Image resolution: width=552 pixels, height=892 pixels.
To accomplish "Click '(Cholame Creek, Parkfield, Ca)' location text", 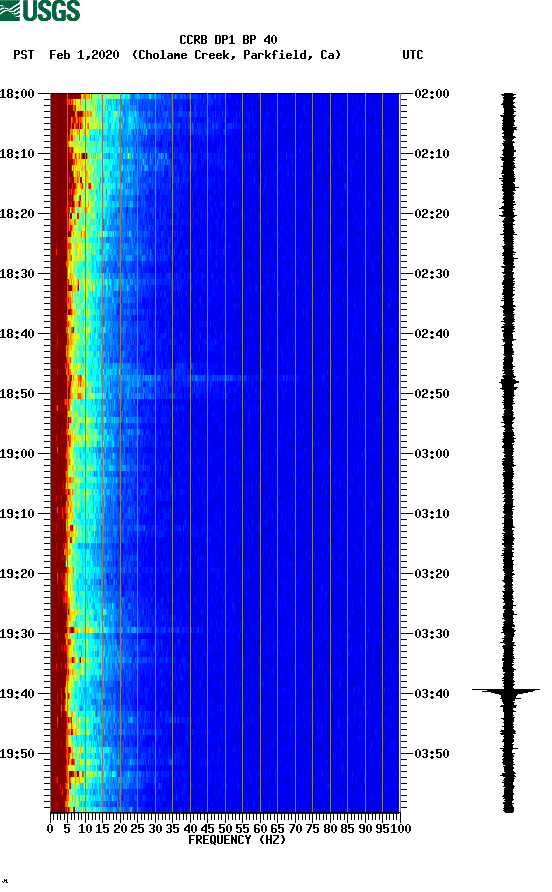I will (x=237, y=55).
